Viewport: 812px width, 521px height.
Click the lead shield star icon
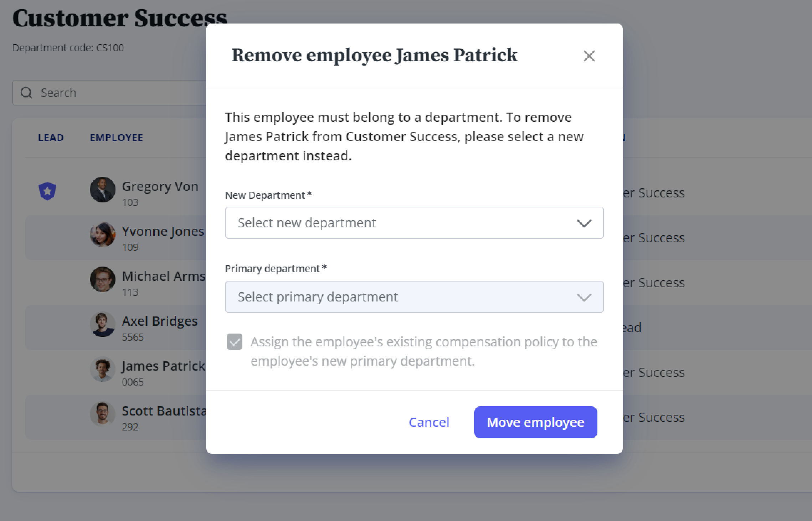pyautogui.click(x=47, y=191)
